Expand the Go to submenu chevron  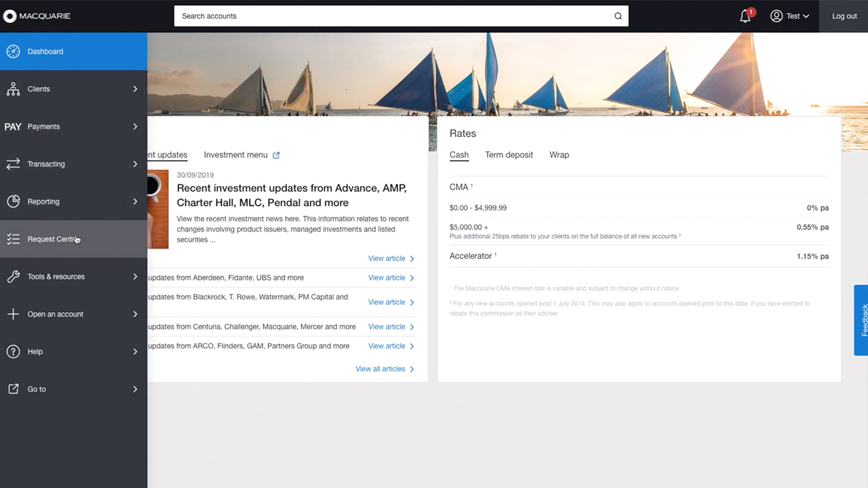(x=135, y=389)
